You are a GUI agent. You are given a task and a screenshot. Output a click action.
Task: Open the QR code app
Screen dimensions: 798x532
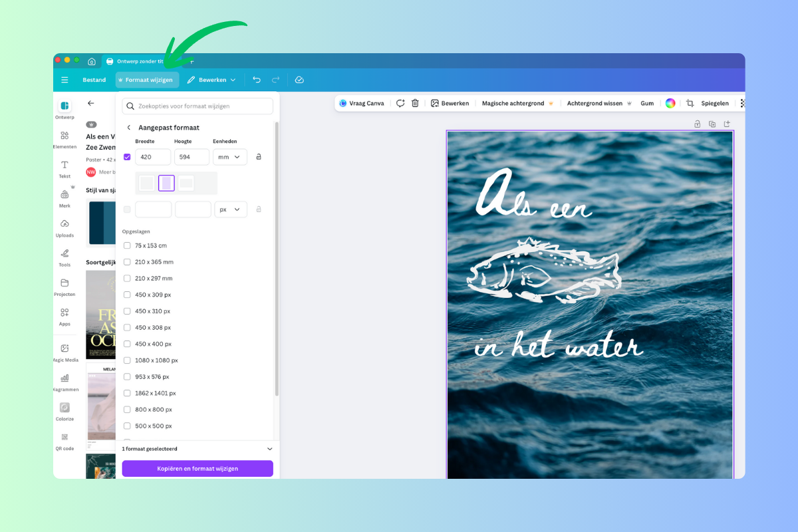(x=65, y=441)
